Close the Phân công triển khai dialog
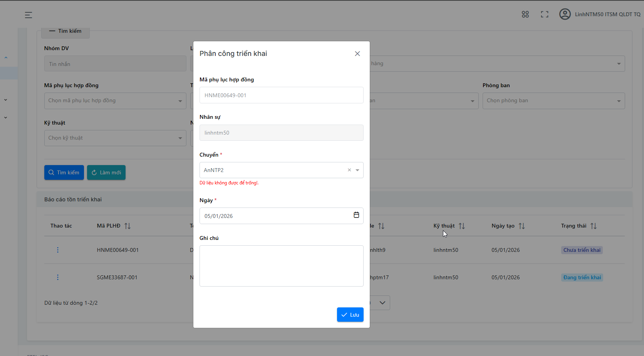 357,54
